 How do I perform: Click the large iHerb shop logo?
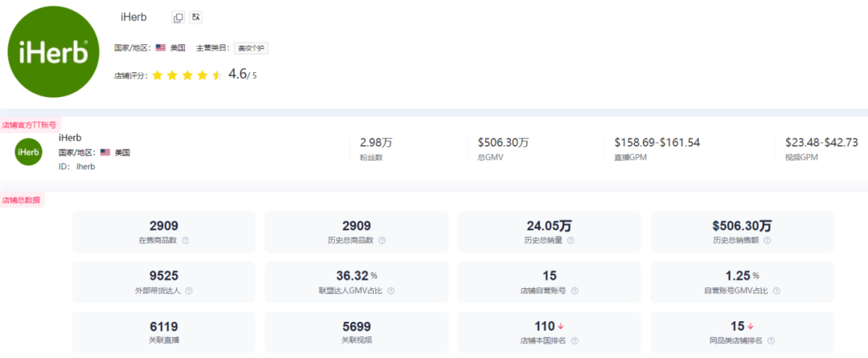click(x=54, y=52)
